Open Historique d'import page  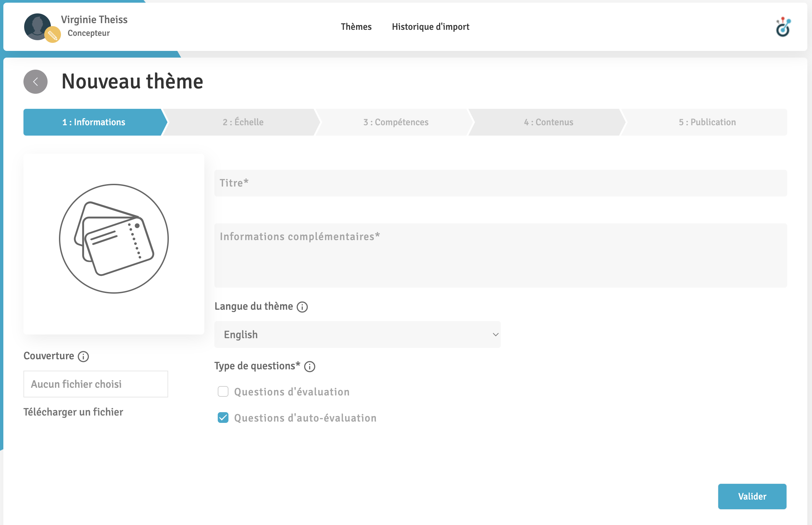tap(430, 26)
